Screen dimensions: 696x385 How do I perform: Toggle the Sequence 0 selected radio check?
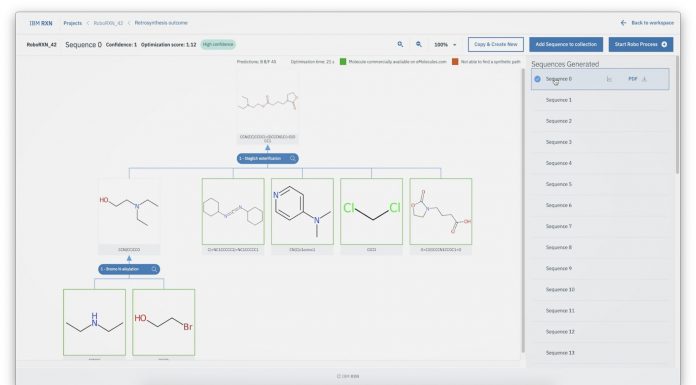click(538, 79)
